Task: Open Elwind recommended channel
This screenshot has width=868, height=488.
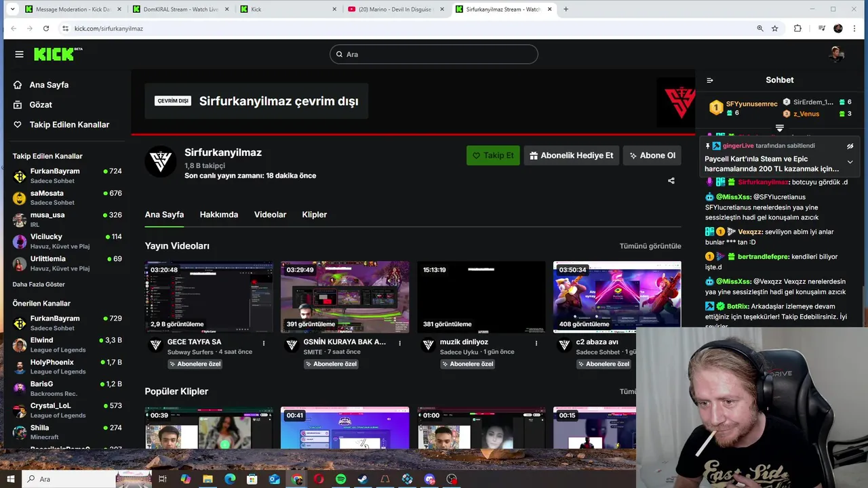Action: tap(67, 344)
